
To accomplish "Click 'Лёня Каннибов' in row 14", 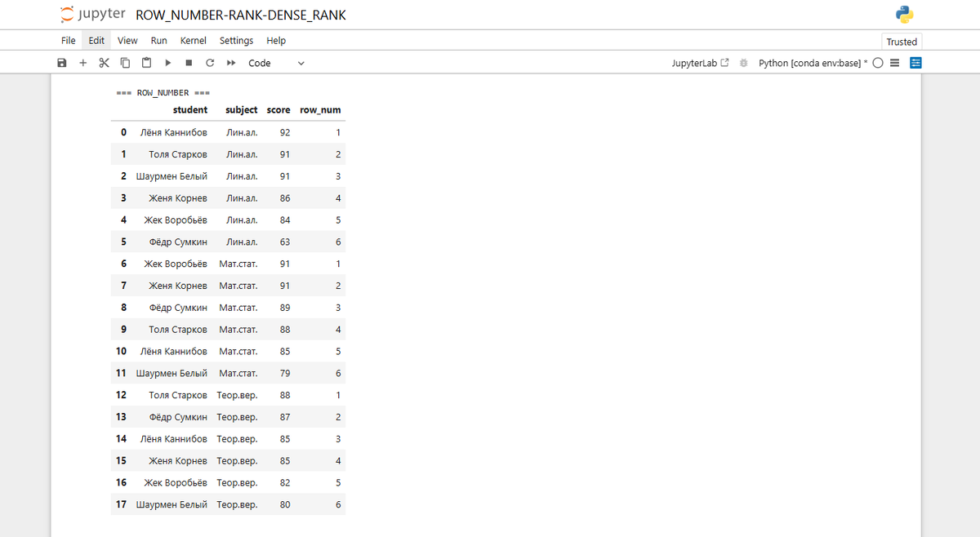I will click(x=174, y=439).
